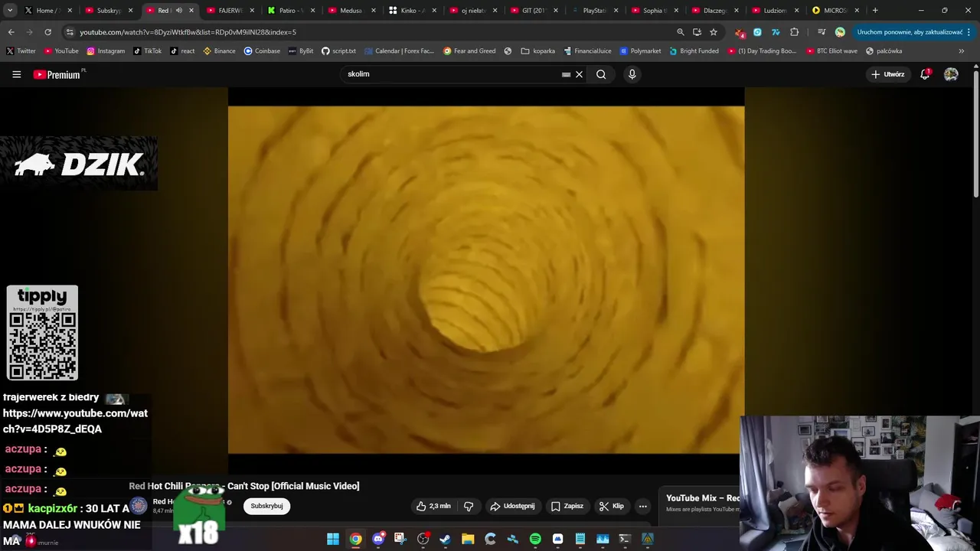Open the TikTok bookmark
This screenshot has height=551, width=980.
point(147,51)
